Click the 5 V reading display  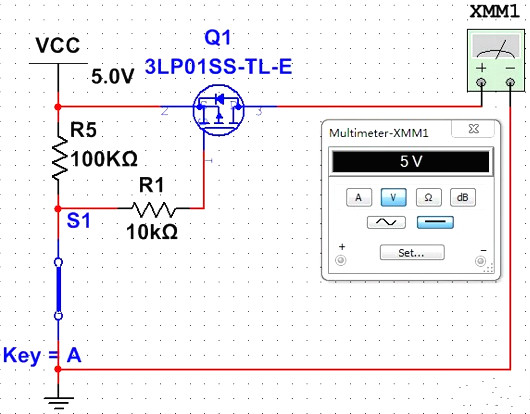pyautogui.click(x=411, y=162)
